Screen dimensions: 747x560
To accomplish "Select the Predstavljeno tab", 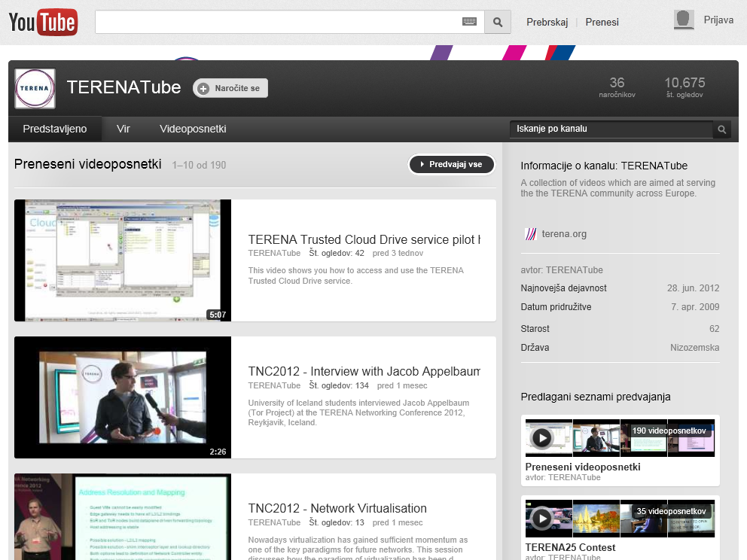I will [55, 129].
